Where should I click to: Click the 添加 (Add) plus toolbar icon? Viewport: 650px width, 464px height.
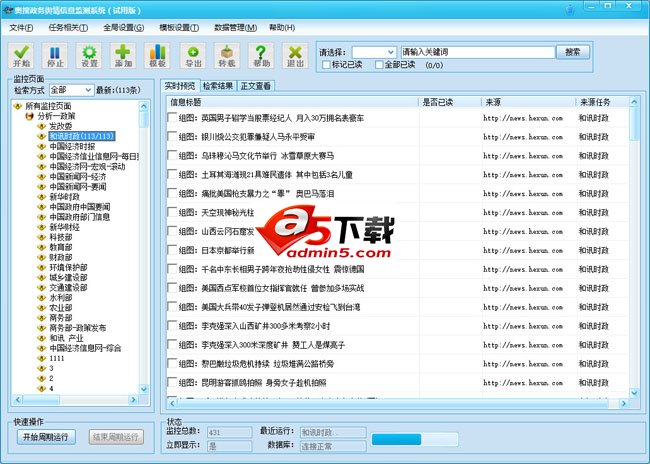tap(123, 56)
